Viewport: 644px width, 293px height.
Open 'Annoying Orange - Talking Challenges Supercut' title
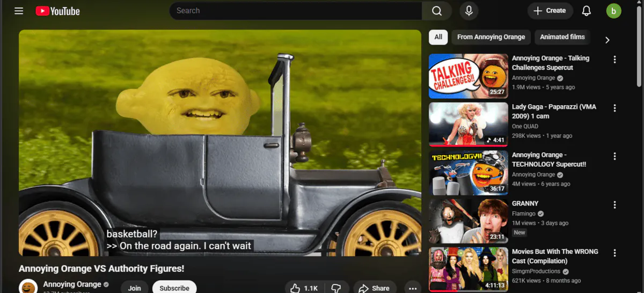(x=551, y=63)
